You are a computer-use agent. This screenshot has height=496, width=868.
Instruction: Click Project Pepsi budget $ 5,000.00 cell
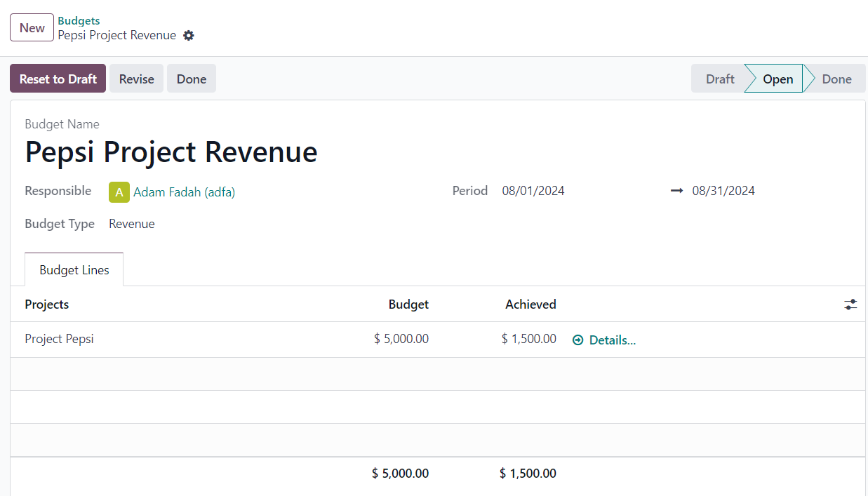[x=401, y=339]
